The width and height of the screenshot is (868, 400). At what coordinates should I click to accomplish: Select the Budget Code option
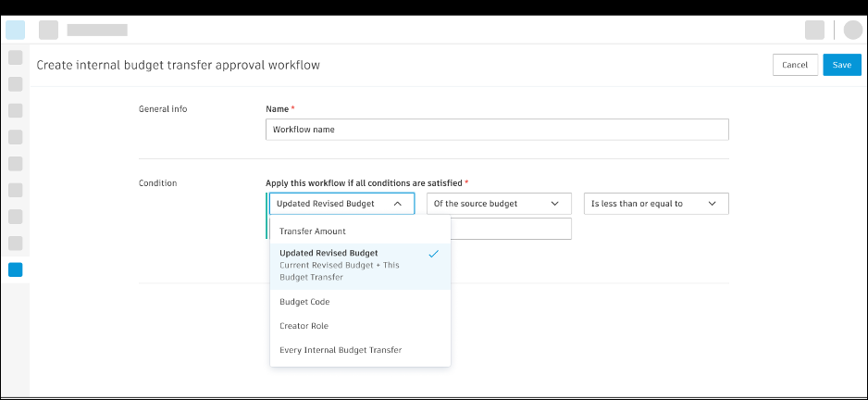(304, 302)
